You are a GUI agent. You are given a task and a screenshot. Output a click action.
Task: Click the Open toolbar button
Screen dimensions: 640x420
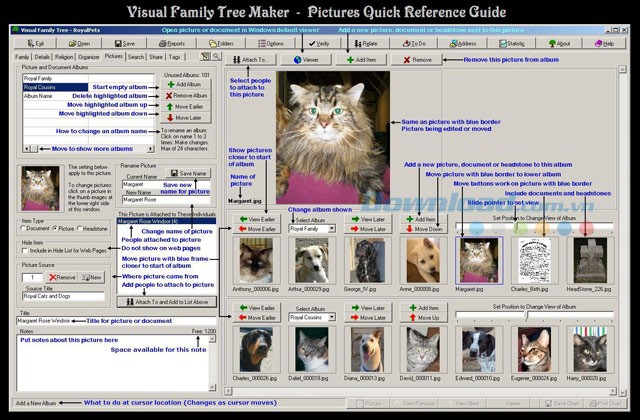click(x=80, y=43)
